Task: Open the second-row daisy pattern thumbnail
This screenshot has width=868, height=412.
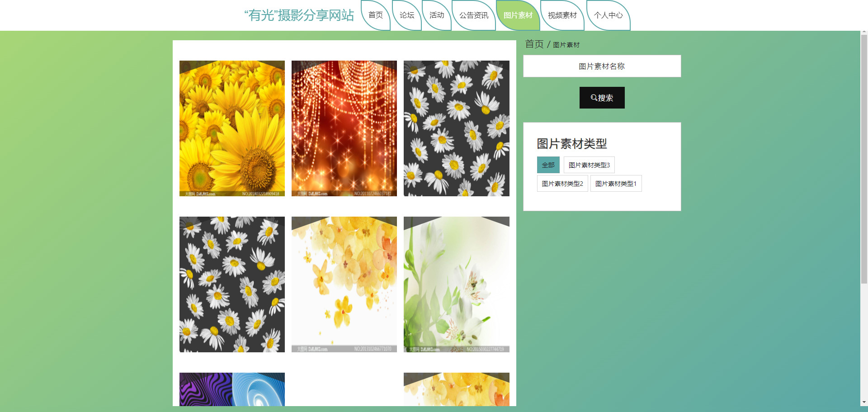Action: pyautogui.click(x=232, y=284)
